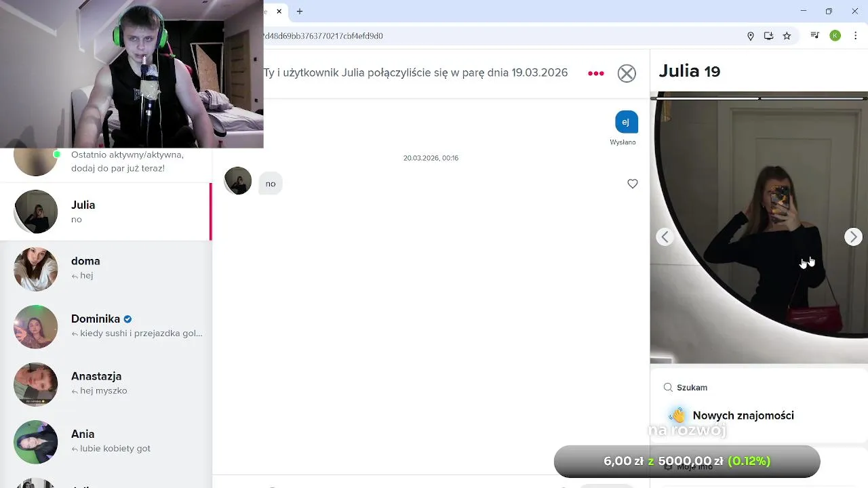Open the three red dots options menu
Screen dimensions: 868x488
point(595,73)
